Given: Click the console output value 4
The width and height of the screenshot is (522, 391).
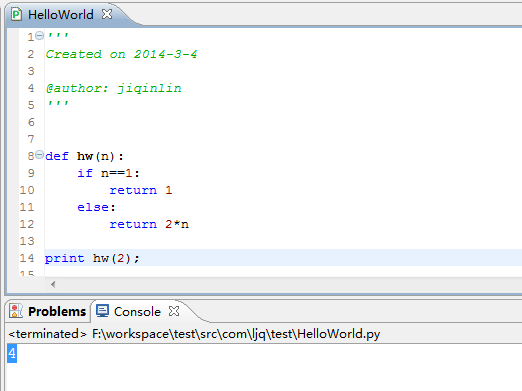Looking at the screenshot, I should click(12, 353).
